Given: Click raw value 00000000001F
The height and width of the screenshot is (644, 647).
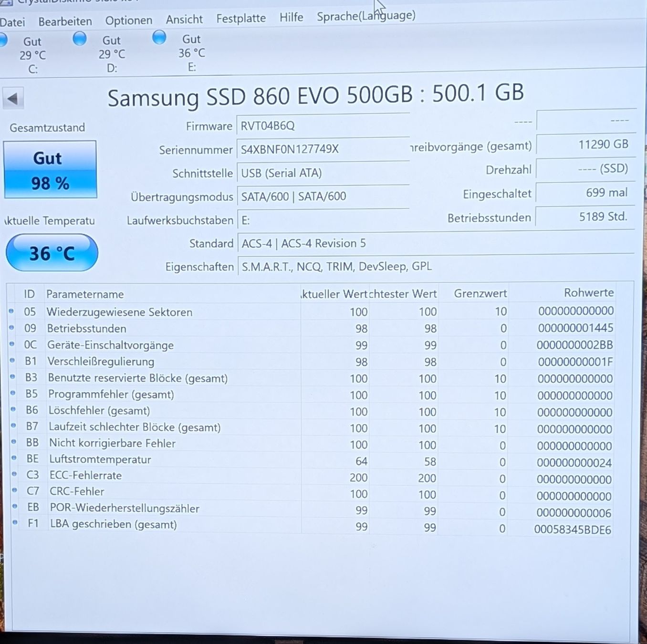Looking at the screenshot, I should [575, 362].
